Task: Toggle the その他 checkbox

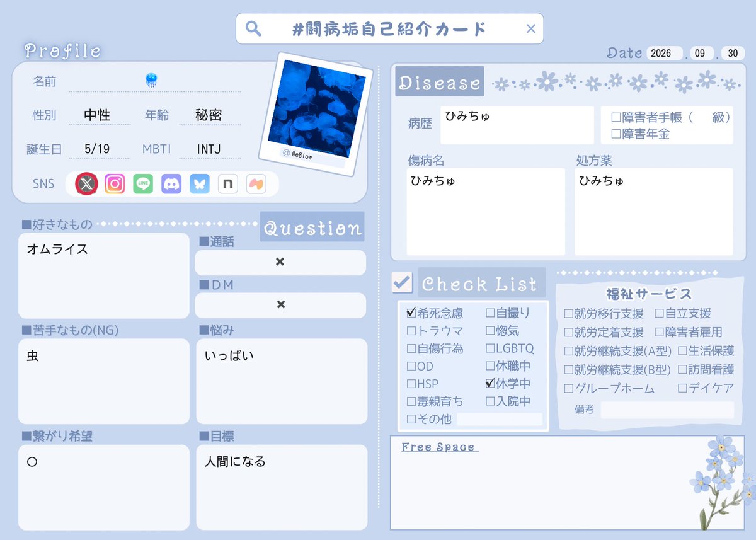Action: click(x=411, y=418)
